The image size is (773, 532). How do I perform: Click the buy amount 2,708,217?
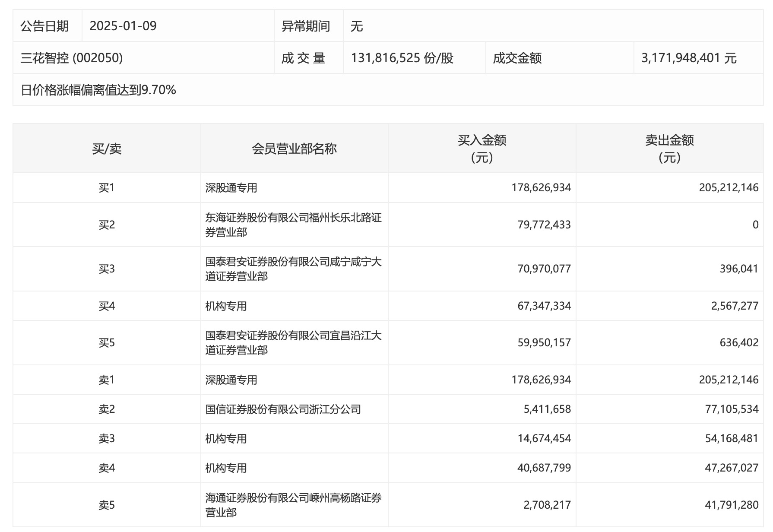[547, 505]
